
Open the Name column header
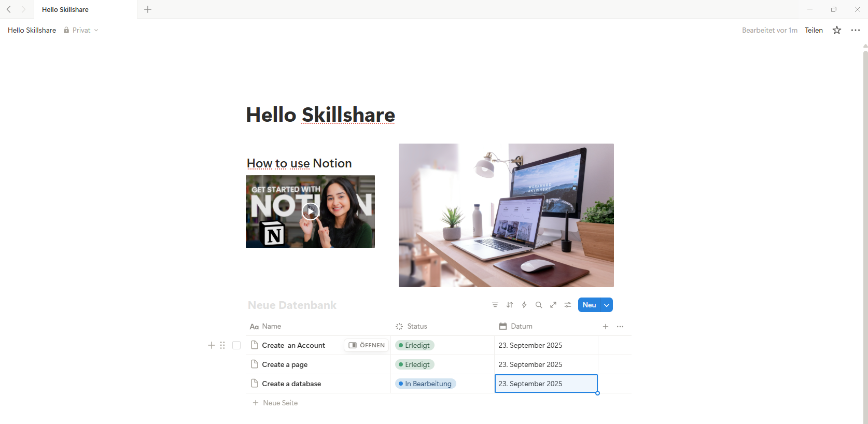pos(318,326)
